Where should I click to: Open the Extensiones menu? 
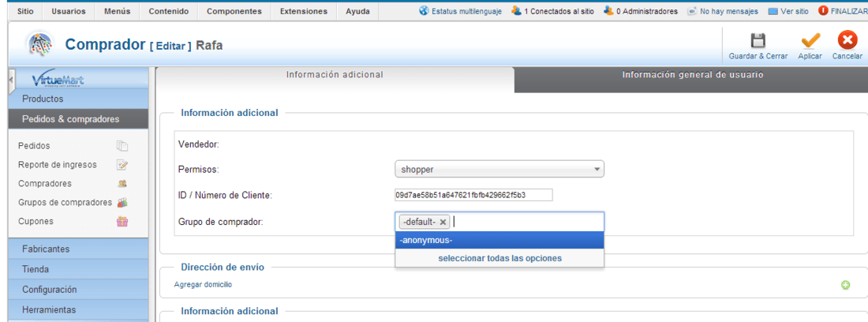point(303,11)
